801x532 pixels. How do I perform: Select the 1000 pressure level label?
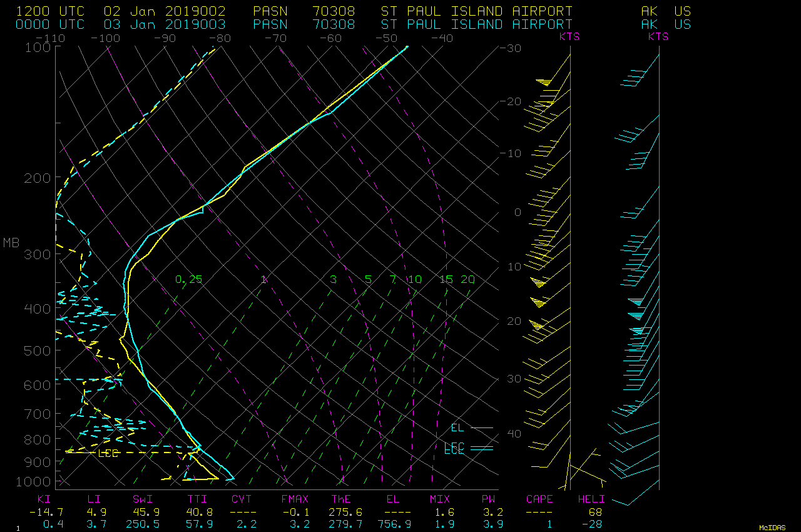click(x=34, y=481)
